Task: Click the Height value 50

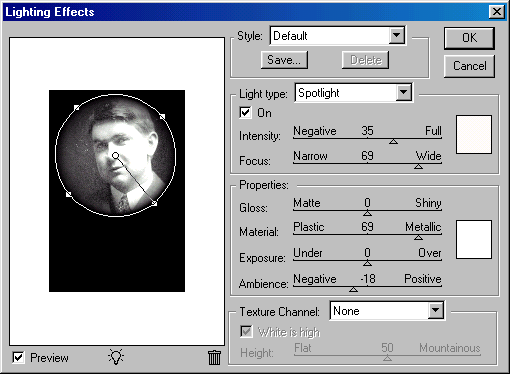Action: pos(387,348)
